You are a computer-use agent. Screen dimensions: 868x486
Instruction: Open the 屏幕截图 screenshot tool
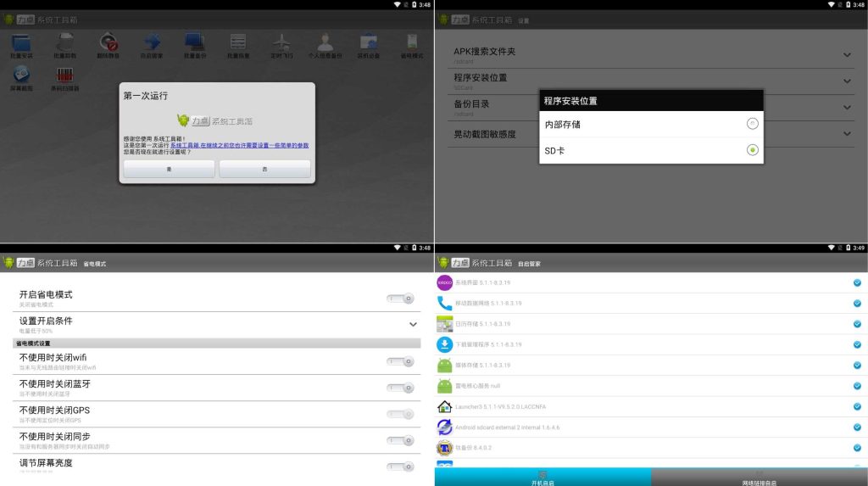tap(21, 76)
